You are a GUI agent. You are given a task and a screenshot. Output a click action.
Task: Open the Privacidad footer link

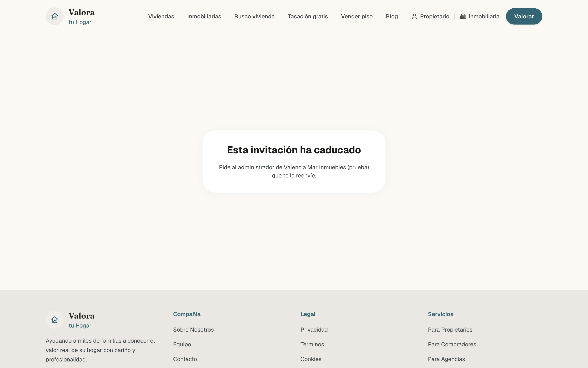tap(314, 330)
